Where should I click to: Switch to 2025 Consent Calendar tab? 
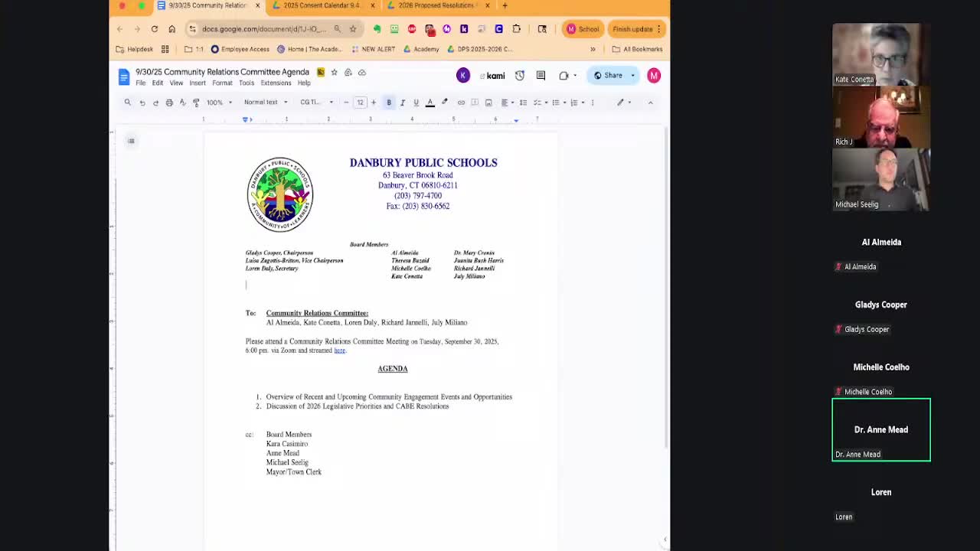point(321,5)
